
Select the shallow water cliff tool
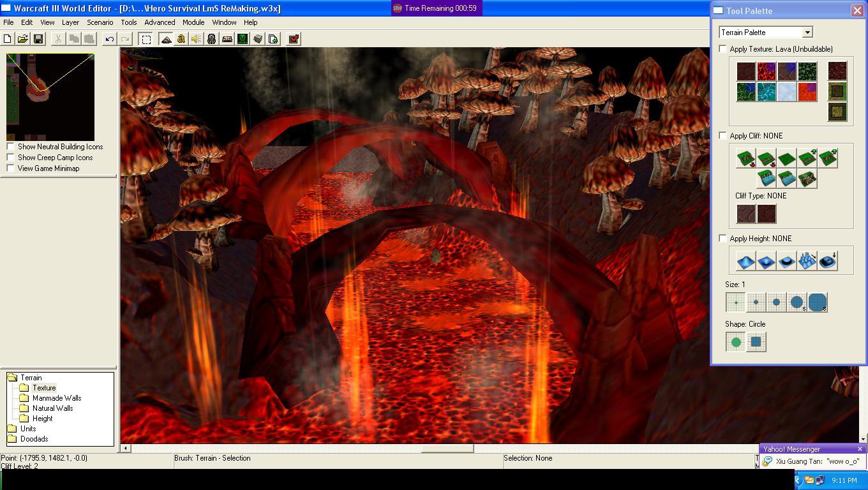(786, 179)
